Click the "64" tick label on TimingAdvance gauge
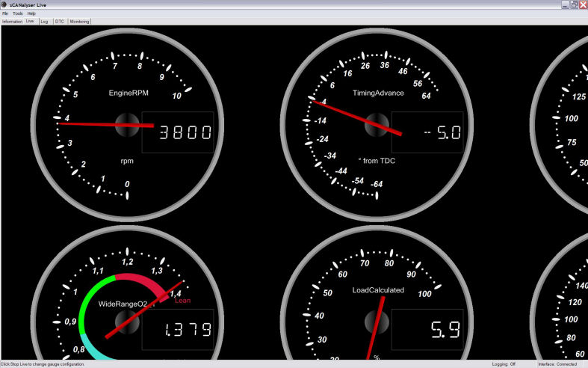 click(x=426, y=96)
